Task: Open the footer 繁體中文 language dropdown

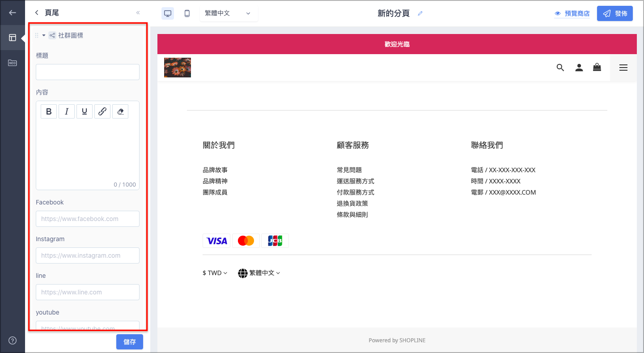Action: coord(259,273)
